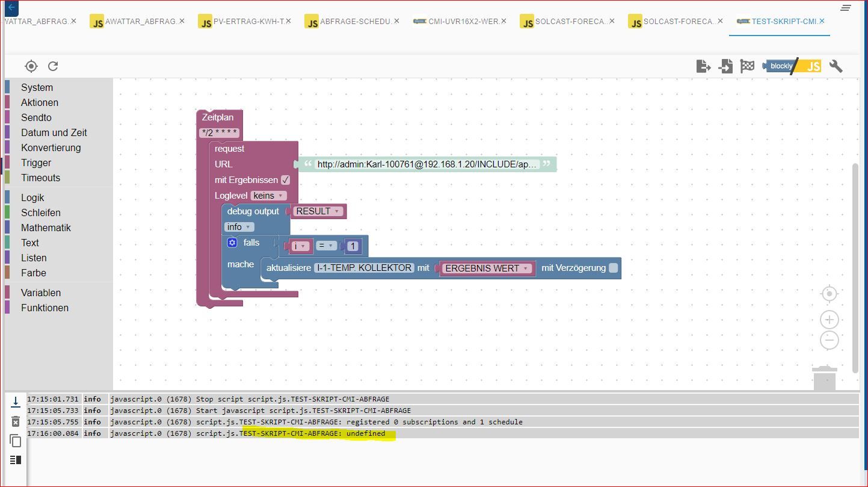The height and width of the screenshot is (487, 868).
Task: Open settings with the wrench icon
Action: tap(836, 66)
